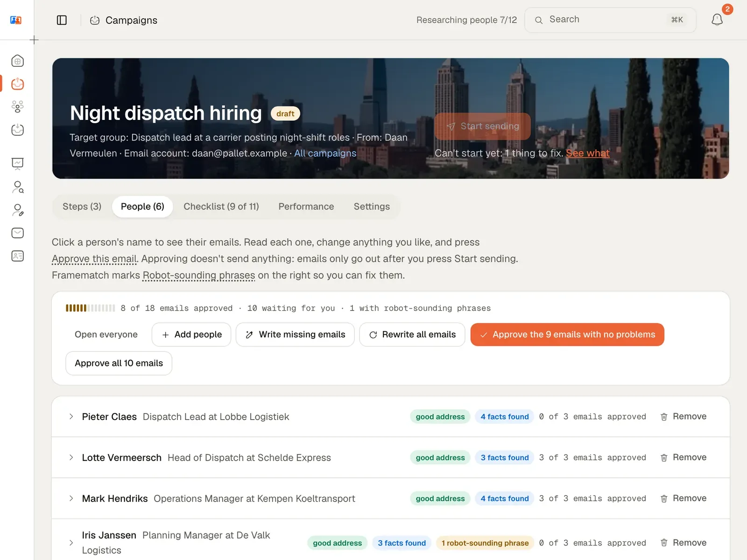Click trash icon in Mark Hendriks row
This screenshot has width=747, height=560.
[664, 499]
